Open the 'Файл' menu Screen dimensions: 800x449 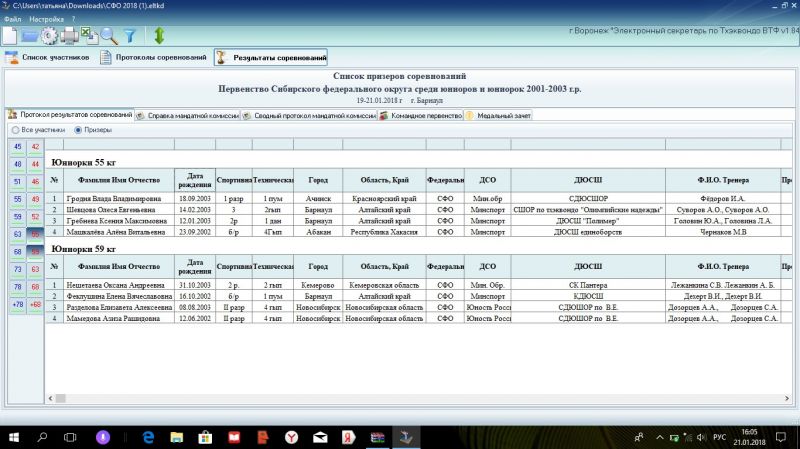(x=13, y=18)
